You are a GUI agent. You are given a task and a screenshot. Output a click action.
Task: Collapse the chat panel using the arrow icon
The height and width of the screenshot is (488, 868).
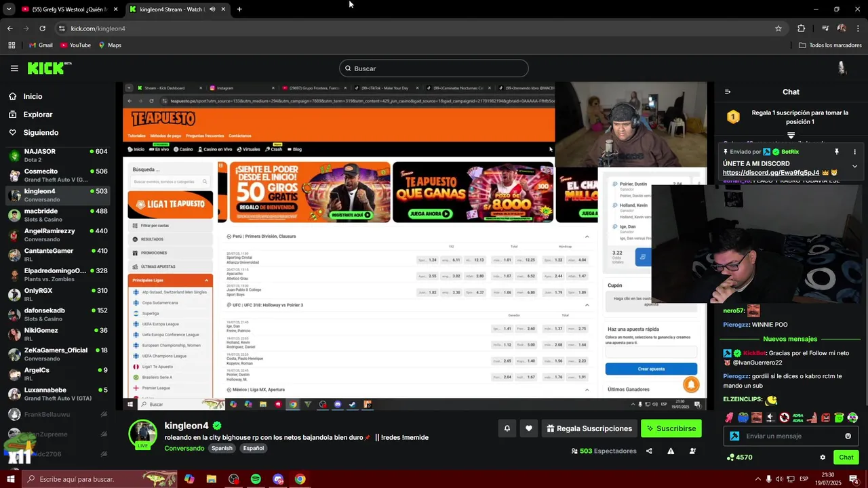728,92
